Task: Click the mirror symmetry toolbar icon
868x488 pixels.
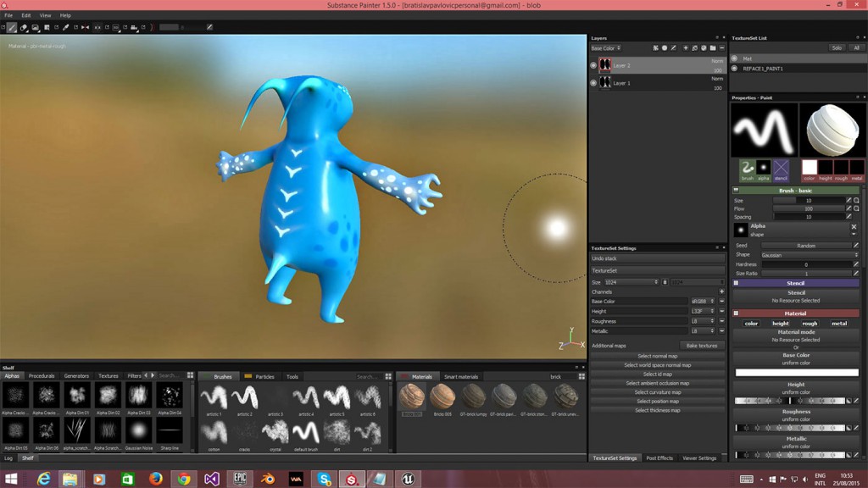Action: [86, 27]
